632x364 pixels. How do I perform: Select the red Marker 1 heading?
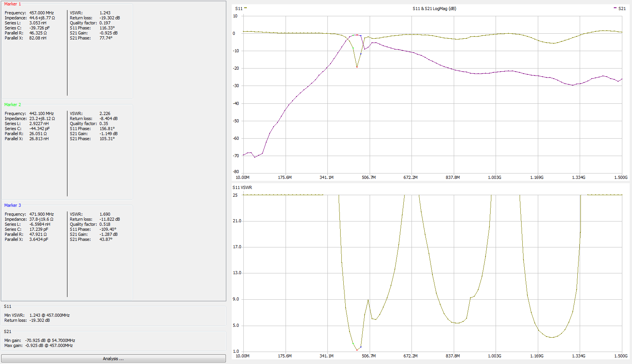tap(12, 4)
